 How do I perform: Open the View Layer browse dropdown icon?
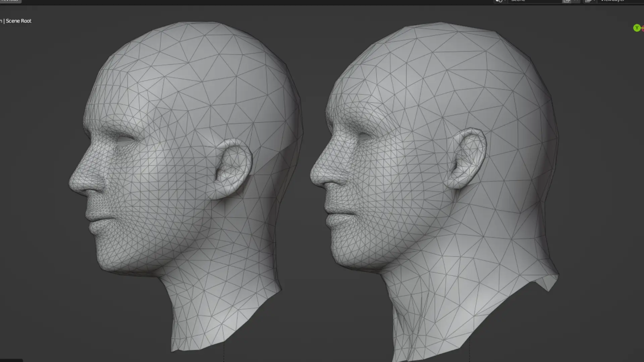click(x=590, y=1)
